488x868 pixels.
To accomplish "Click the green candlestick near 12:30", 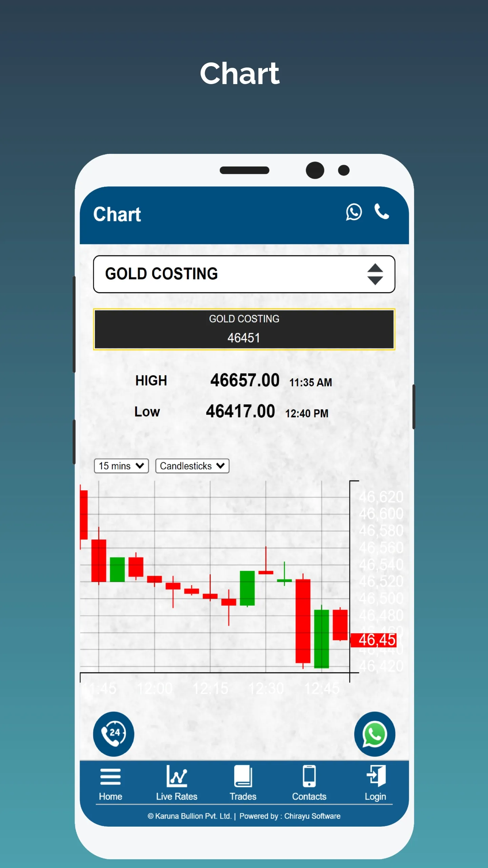I will pyautogui.click(x=247, y=588).
